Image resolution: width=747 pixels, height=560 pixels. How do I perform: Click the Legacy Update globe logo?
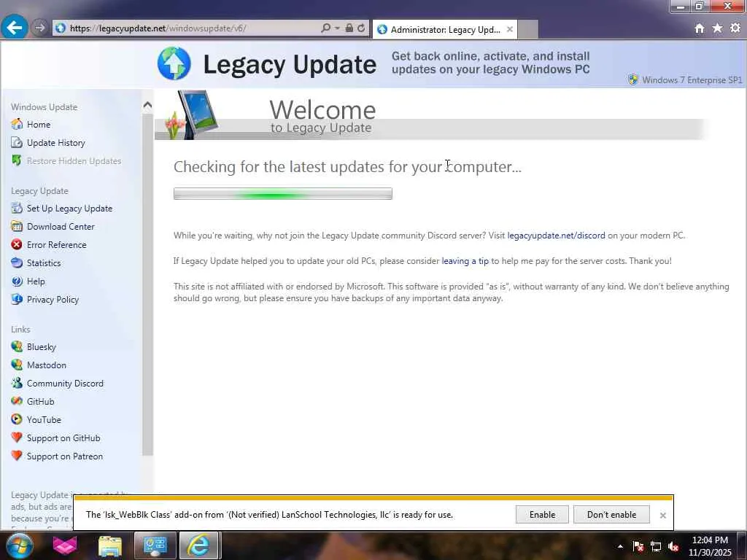point(174,63)
